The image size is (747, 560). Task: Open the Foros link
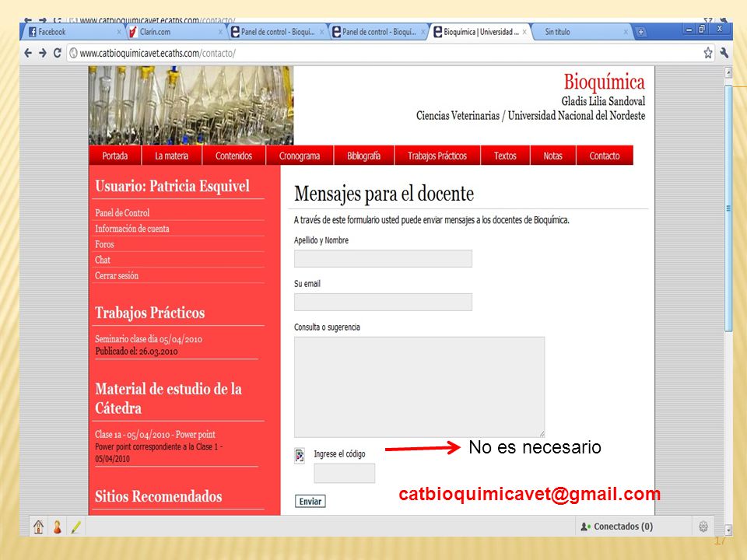pyautogui.click(x=104, y=244)
